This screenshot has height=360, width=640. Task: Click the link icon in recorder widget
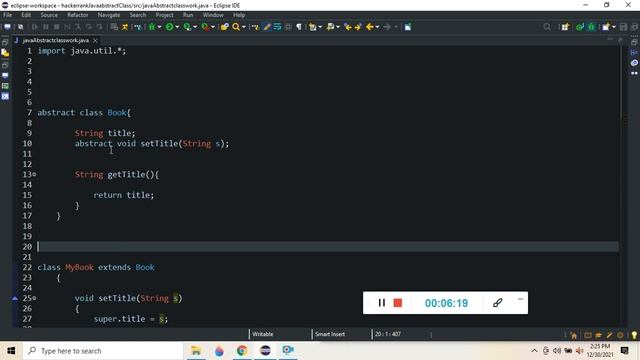pyautogui.click(x=497, y=303)
